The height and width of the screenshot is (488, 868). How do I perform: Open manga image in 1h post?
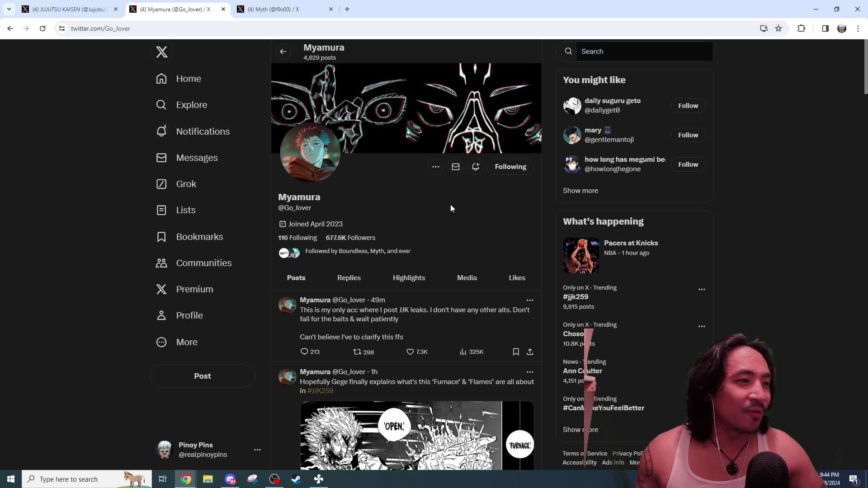tap(417, 436)
